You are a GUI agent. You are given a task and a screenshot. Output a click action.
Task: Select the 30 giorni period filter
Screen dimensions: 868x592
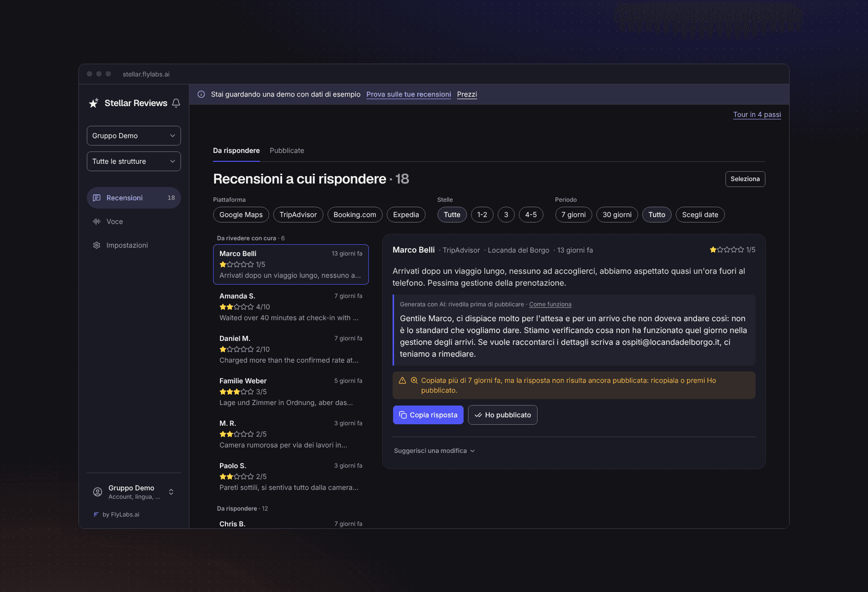pos(617,215)
